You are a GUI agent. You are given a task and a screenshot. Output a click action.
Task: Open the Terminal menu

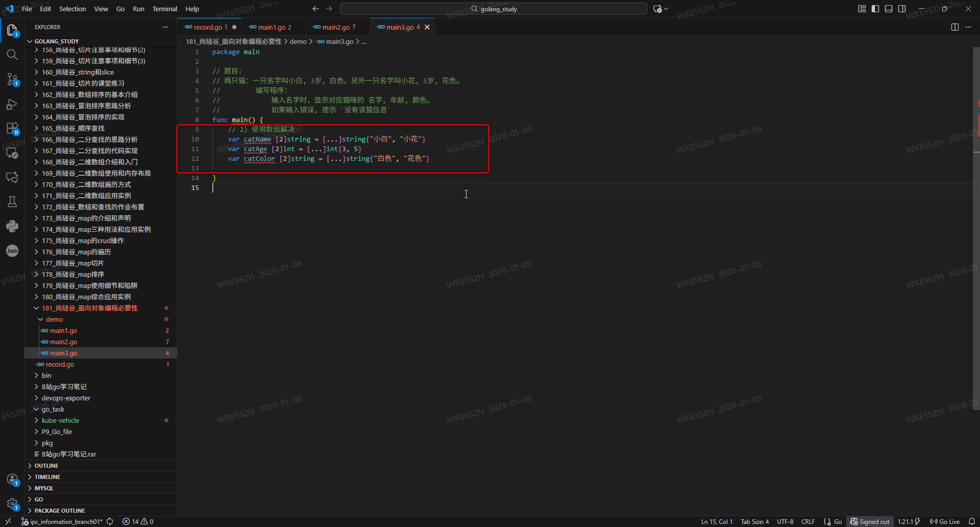[x=164, y=9]
